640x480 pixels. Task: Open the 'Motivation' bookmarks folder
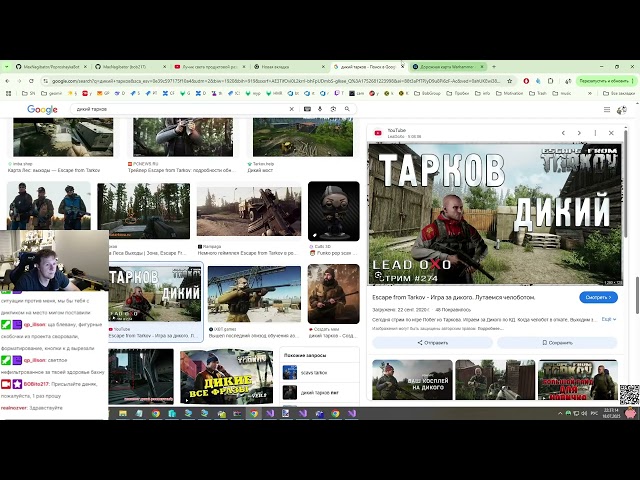pyautogui.click(x=509, y=93)
